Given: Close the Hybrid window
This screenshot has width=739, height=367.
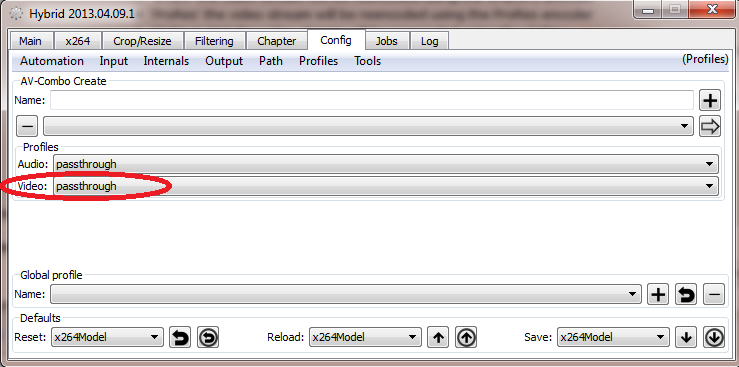Looking at the screenshot, I should click(x=712, y=10).
